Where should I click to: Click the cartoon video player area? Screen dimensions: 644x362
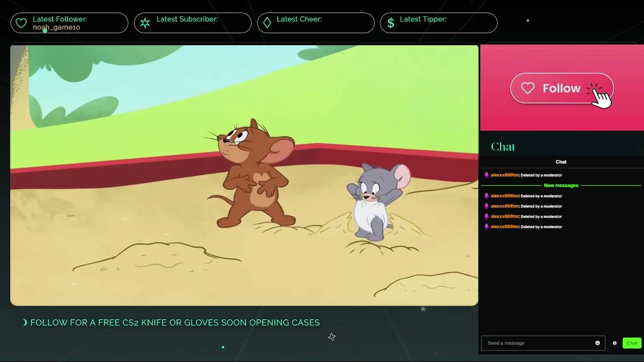[244, 175]
